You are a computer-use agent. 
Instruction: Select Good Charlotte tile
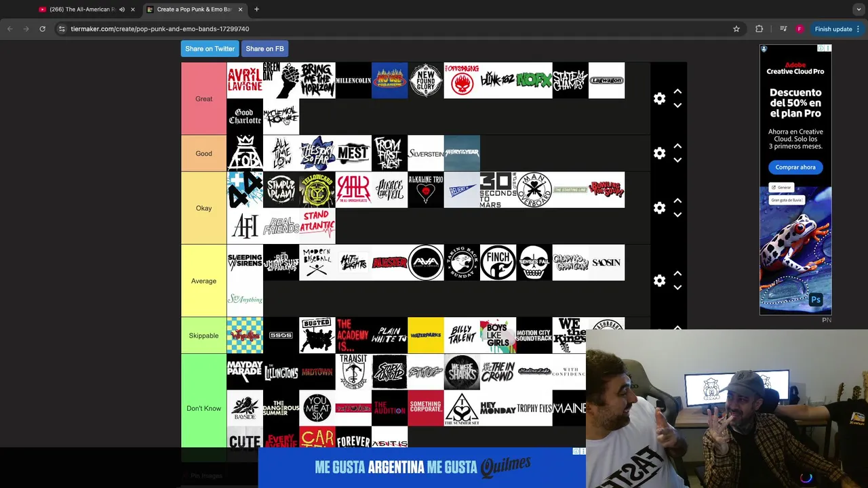(x=245, y=117)
